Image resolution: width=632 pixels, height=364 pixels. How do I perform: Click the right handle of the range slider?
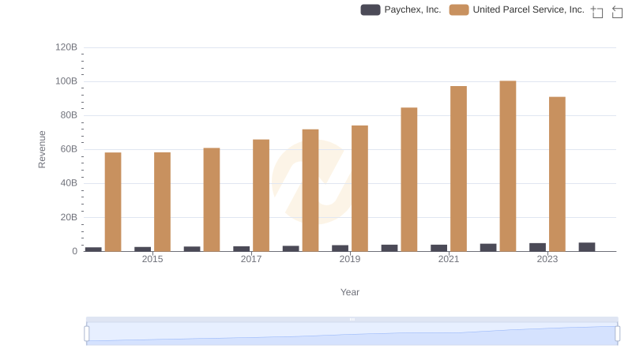pyautogui.click(x=617, y=333)
